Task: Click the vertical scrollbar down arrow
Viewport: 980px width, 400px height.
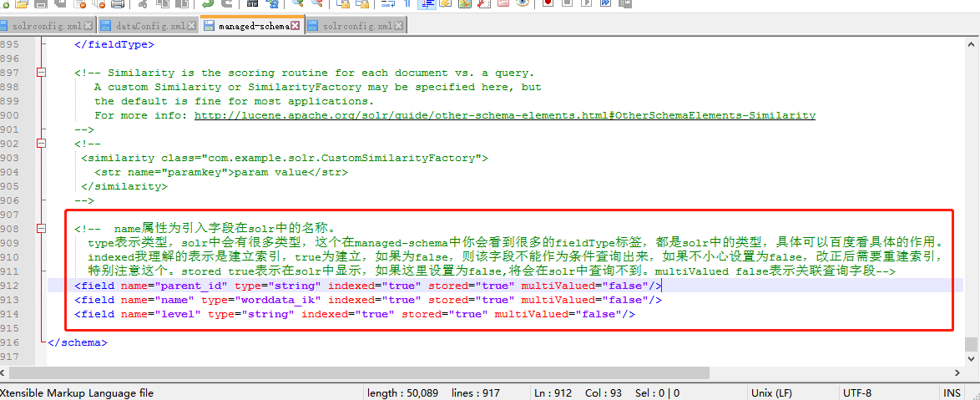Action: click(971, 359)
